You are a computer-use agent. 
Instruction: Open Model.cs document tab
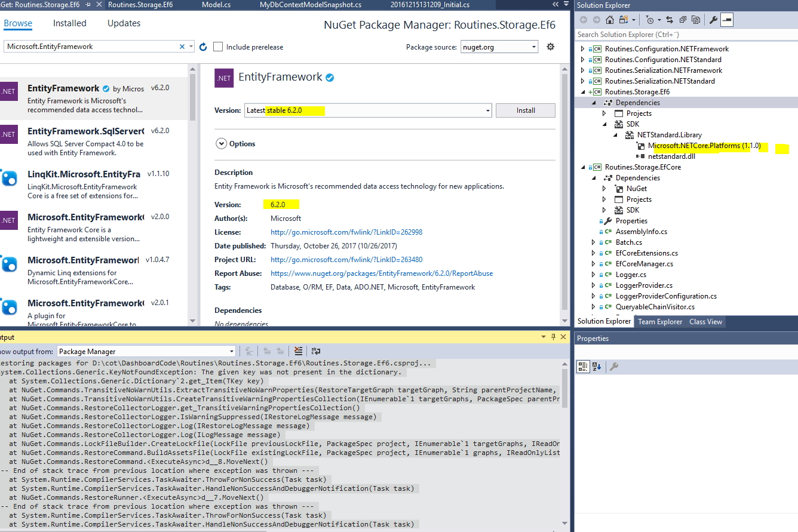(x=216, y=5)
